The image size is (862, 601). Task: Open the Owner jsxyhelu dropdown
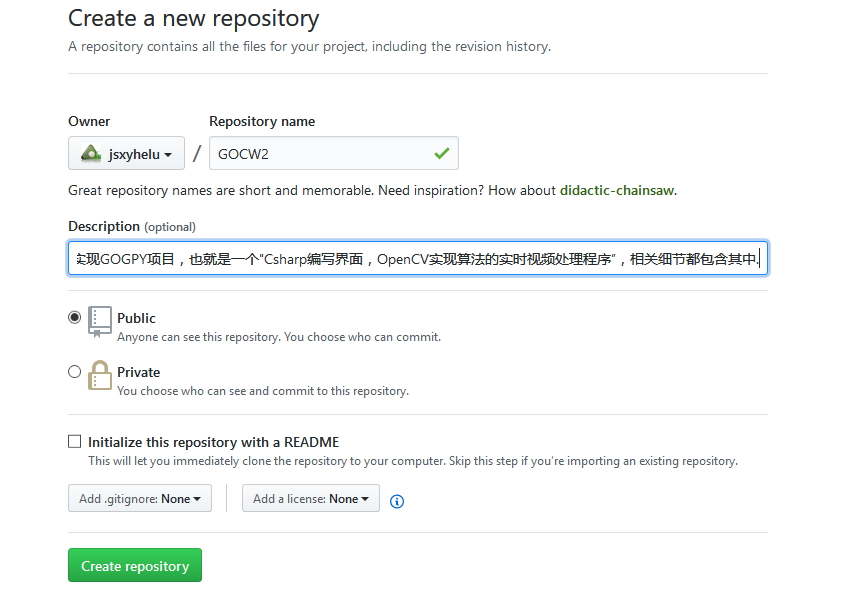point(126,154)
